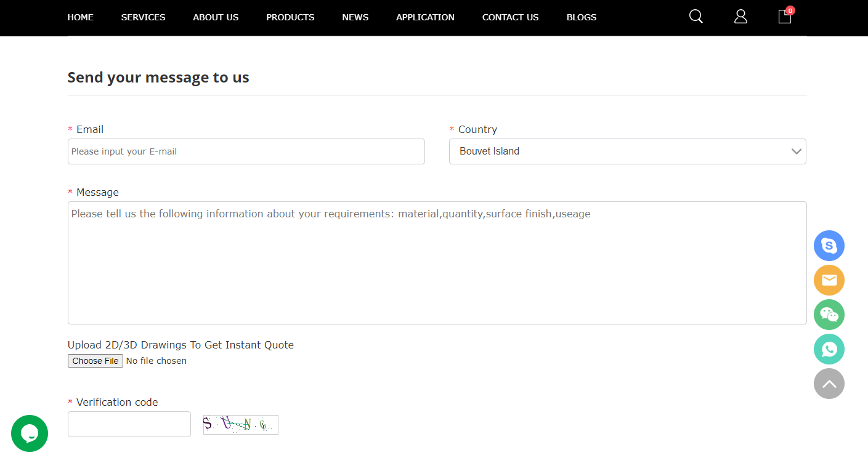Open the shopping cart icon
This screenshot has height=455, width=868.
coord(785,17)
